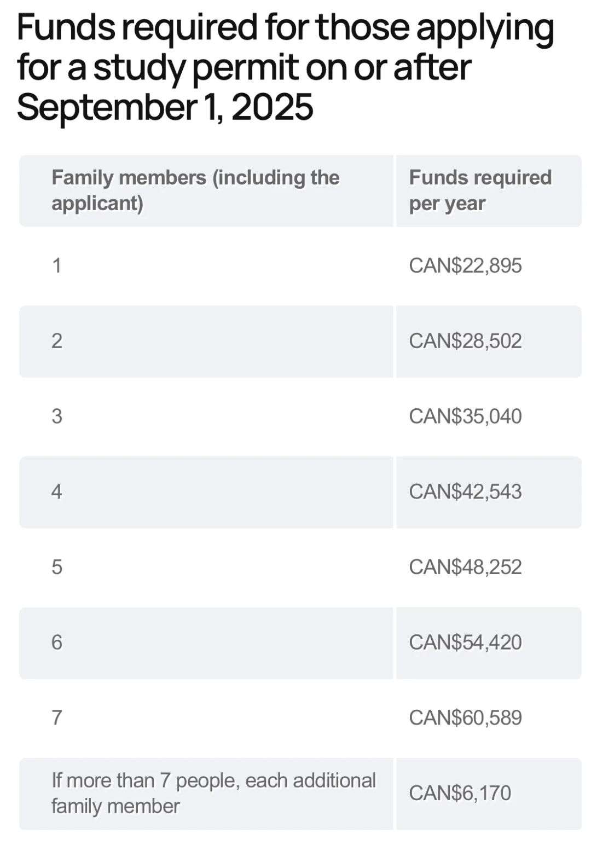Select the CAN$60,589 amount
This screenshot has width=591, height=868.
(466, 718)
